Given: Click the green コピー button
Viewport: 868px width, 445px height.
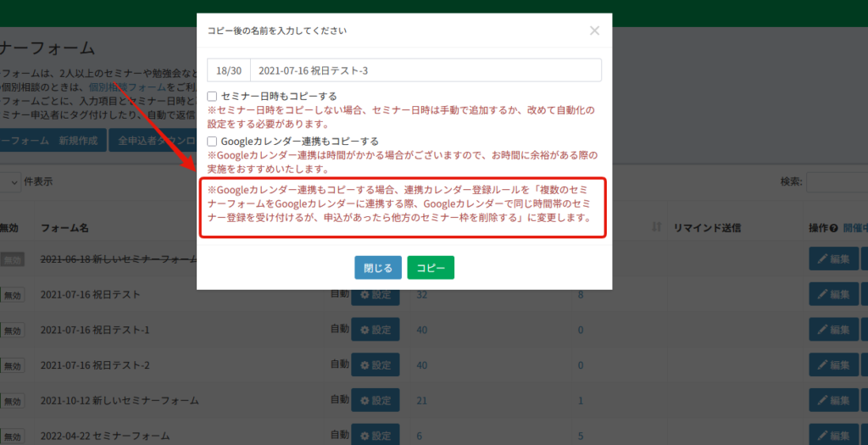Looking at the screenshot, I should [x=431, y=268].
